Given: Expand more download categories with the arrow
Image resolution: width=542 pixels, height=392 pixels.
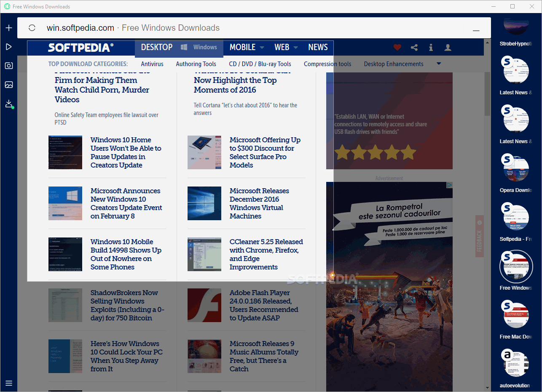Looking at the screenshot, I should point(439,64).
